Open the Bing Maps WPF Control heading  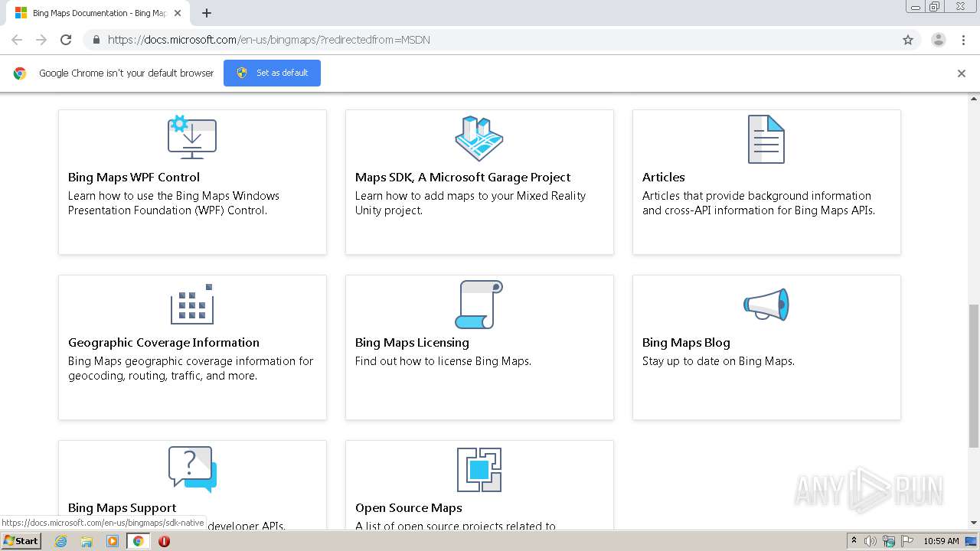134,178
